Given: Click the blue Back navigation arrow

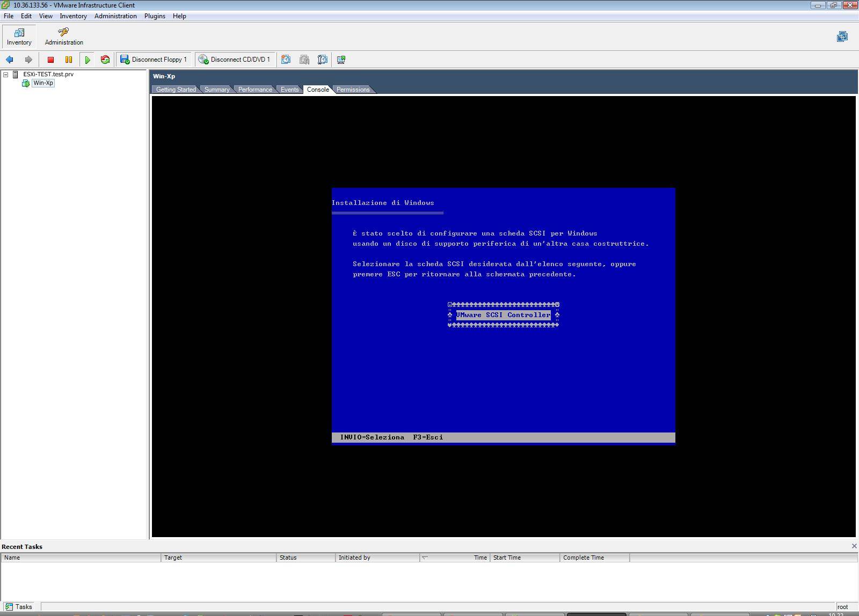Looking at the screenshot, I should pyautogui.click(x=10, y=60).
